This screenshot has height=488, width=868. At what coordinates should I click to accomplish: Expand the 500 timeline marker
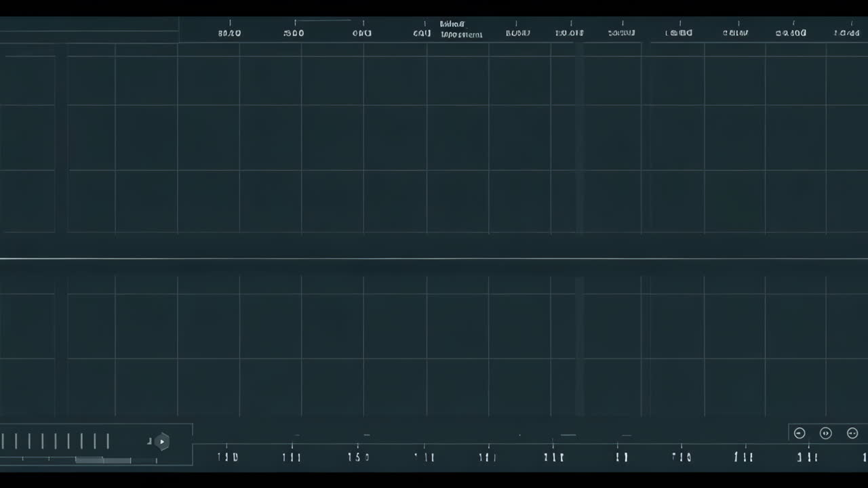[x=294, y=33]
